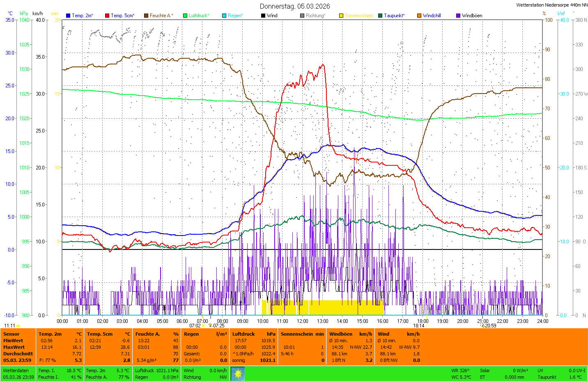Click the red Temp. 5cm legend square

107,16
